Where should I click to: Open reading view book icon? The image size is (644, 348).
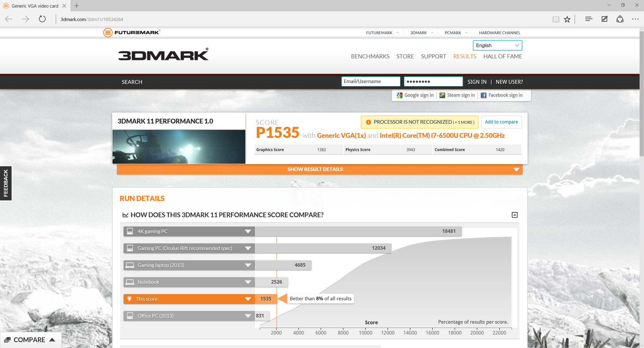click(556, 19)
